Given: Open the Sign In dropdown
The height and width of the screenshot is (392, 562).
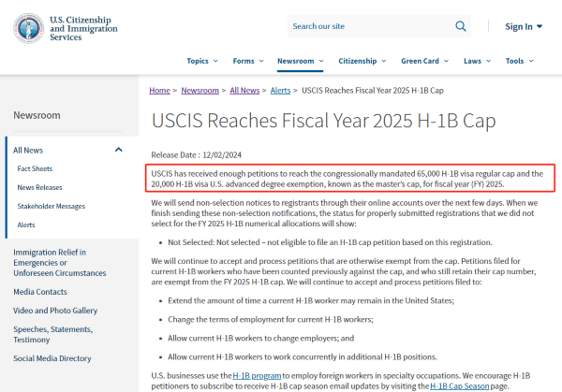Looking at the screenshot, I should point(524,26).
